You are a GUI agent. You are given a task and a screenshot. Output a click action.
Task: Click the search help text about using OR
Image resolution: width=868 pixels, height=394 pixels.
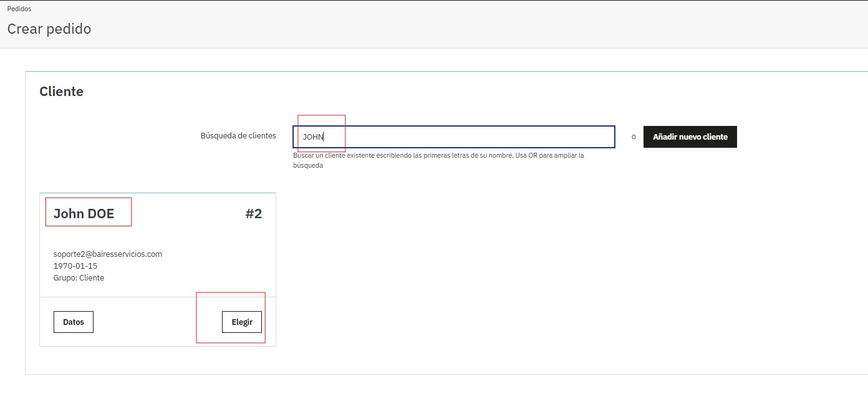(x=438, y=160)
